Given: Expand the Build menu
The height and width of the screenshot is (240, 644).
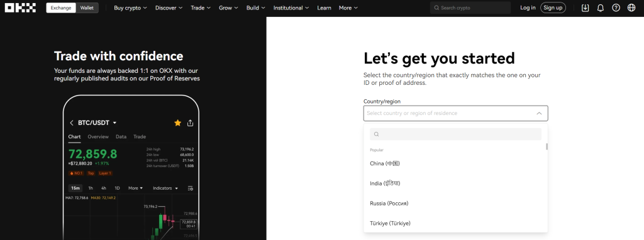Looking at the screenshot, I should 255,8.
